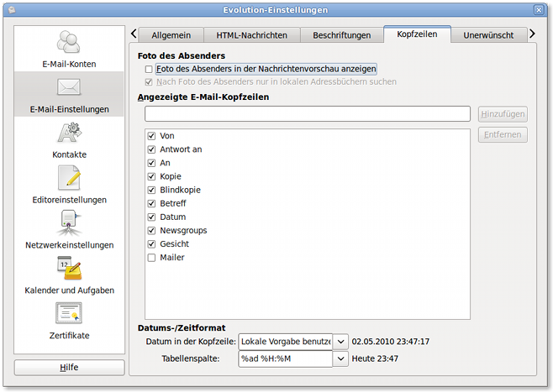The height and width of the screenshot is (392, 553).
Task: Enable showing sender photo in message preview
Action: click(149, 69)
